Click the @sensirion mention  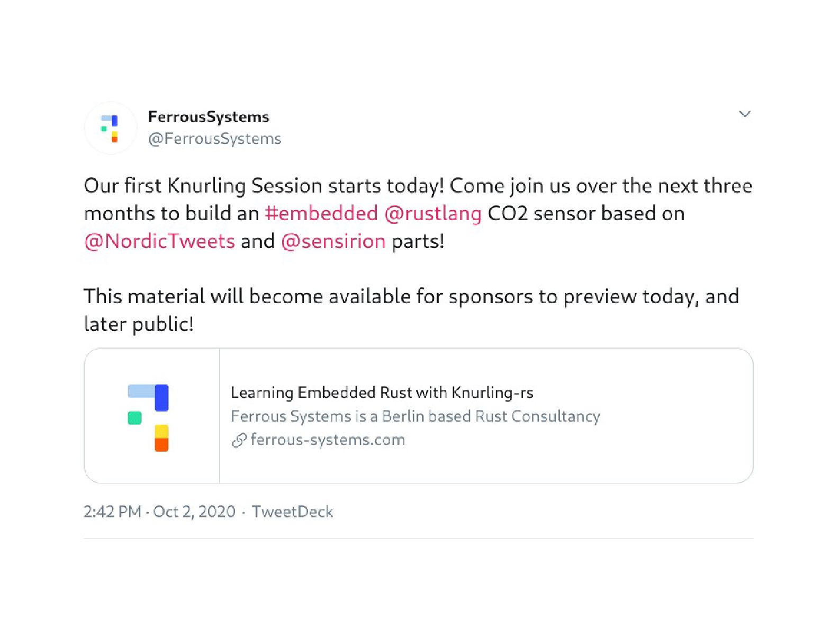coord(333,241)
